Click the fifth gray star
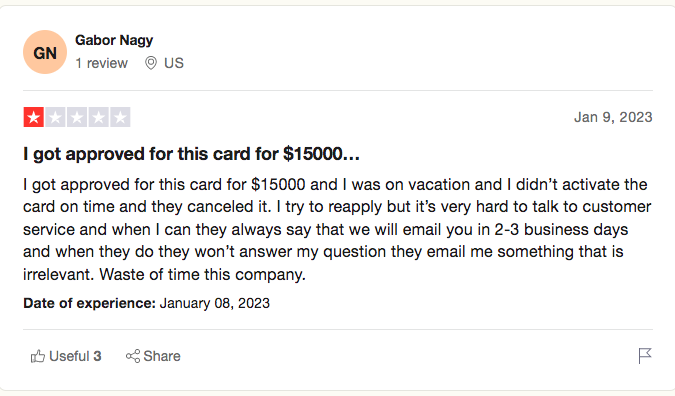The width and height of the screenshot is (675, 396). click(x=120, y=117)
